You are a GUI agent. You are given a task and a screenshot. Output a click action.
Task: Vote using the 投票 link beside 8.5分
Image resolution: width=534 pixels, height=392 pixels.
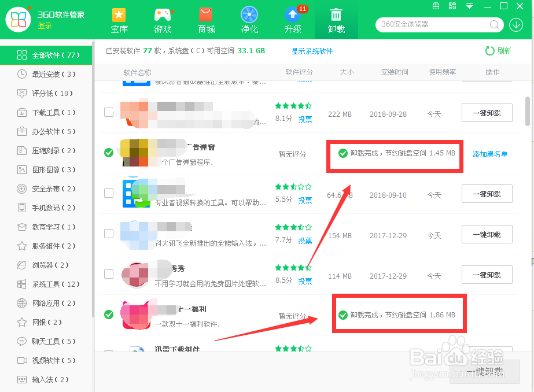pos(305,282)
